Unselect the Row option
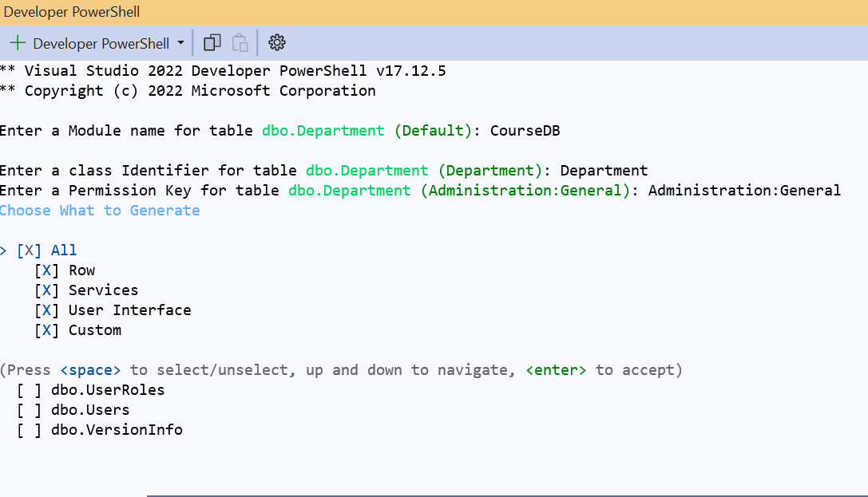This screenshot has height=497, width=868. (x=46, y=270)
